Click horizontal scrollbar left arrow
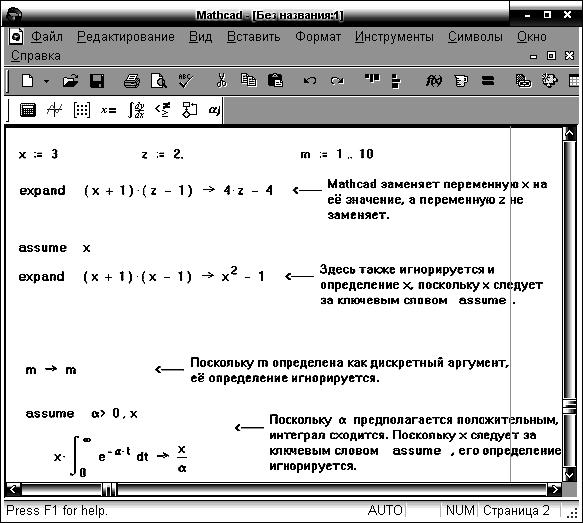583x523 pixels. [x=14, y=489]
